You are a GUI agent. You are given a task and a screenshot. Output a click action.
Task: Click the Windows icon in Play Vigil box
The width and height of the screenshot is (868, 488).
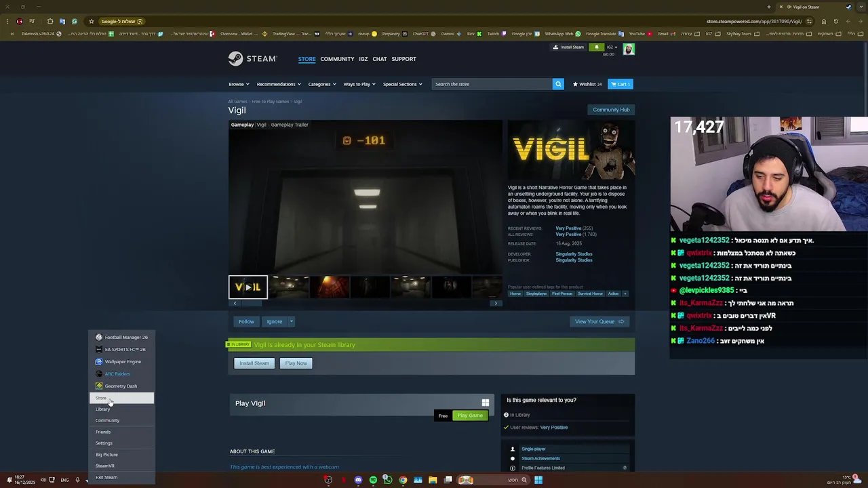485,403
